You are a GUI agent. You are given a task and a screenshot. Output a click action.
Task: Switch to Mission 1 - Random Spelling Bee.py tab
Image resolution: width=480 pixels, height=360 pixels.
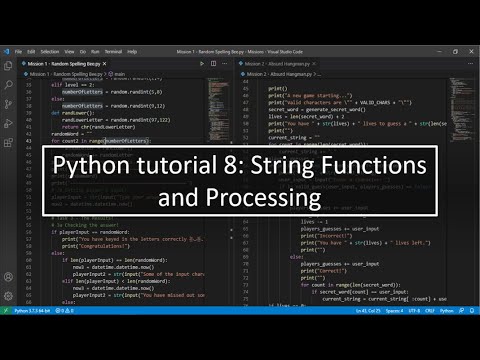tap(64, 64)
